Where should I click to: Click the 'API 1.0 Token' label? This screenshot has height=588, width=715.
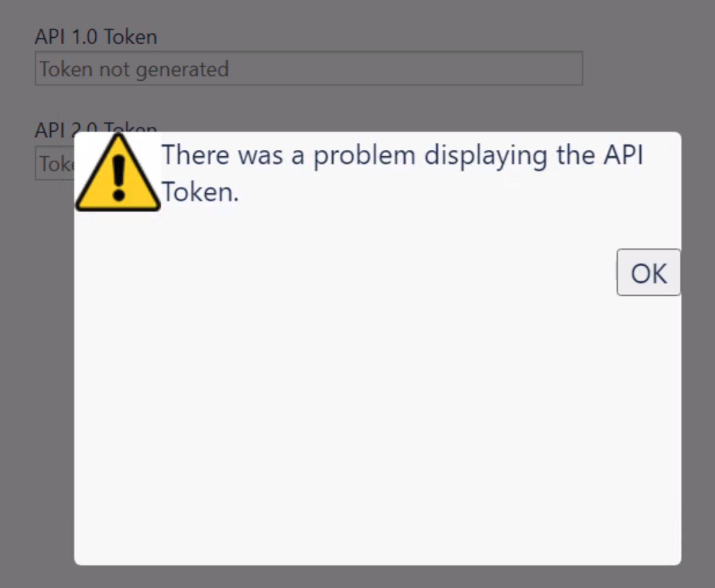click(96, 37)
